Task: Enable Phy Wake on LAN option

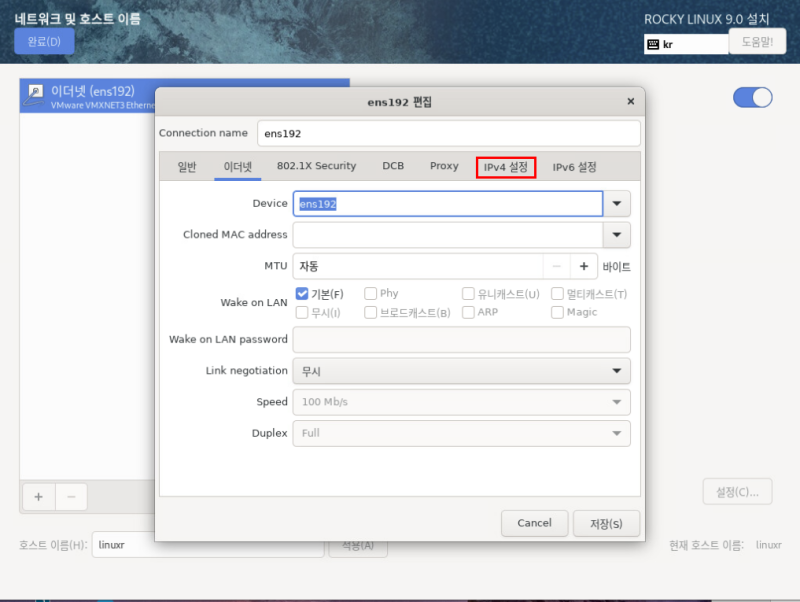Action: coord(370,293)
